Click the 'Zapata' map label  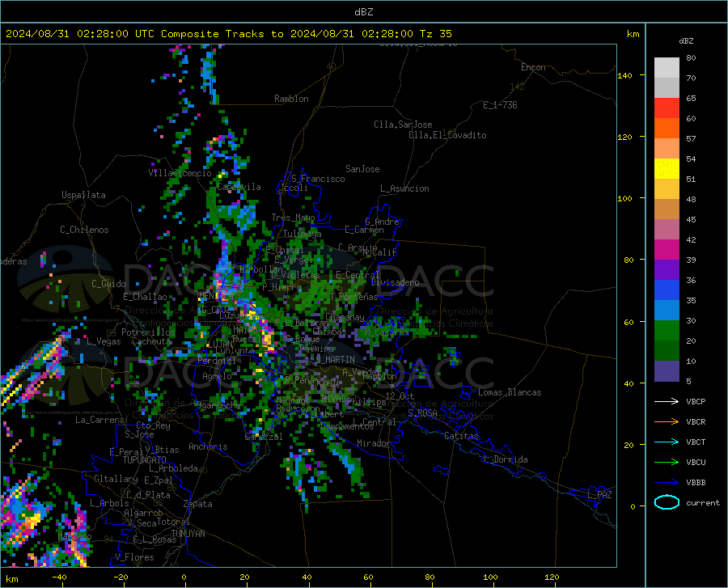coord(198,504)
